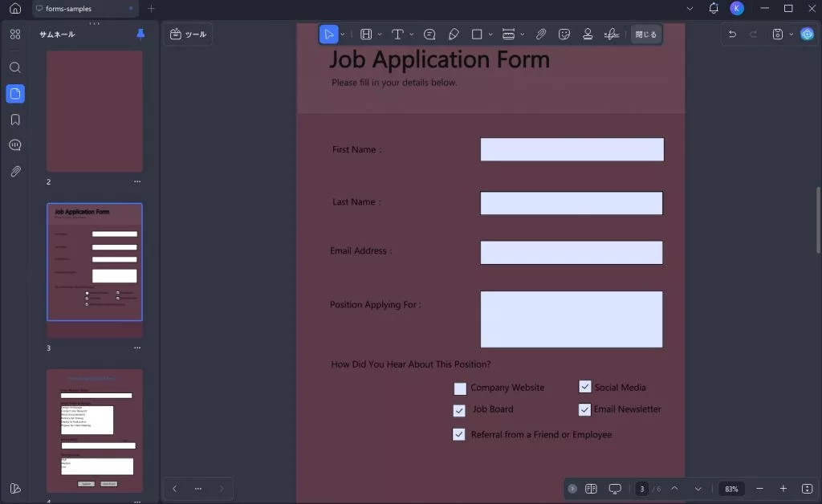Click the First Name input field
The image size is (822, 504).
coord(572,150)
